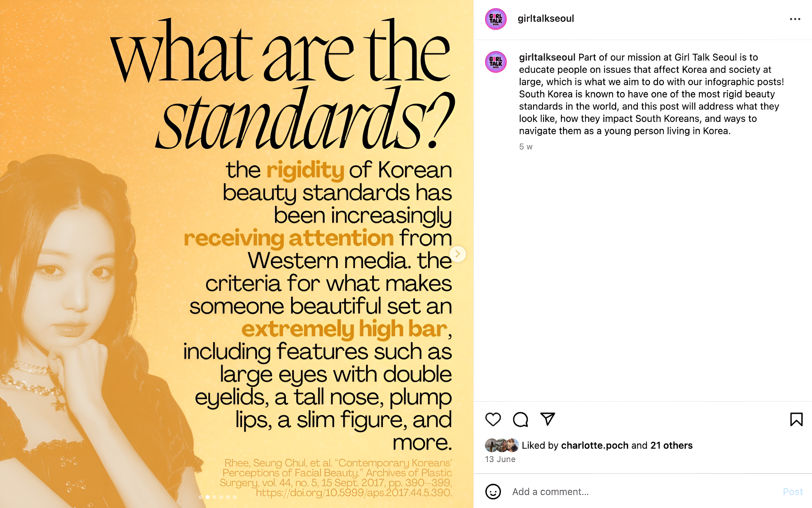Open the girltalkseoul username in the header
The height and width of the screenshot is (508, 812).
[x=546, y=19]
